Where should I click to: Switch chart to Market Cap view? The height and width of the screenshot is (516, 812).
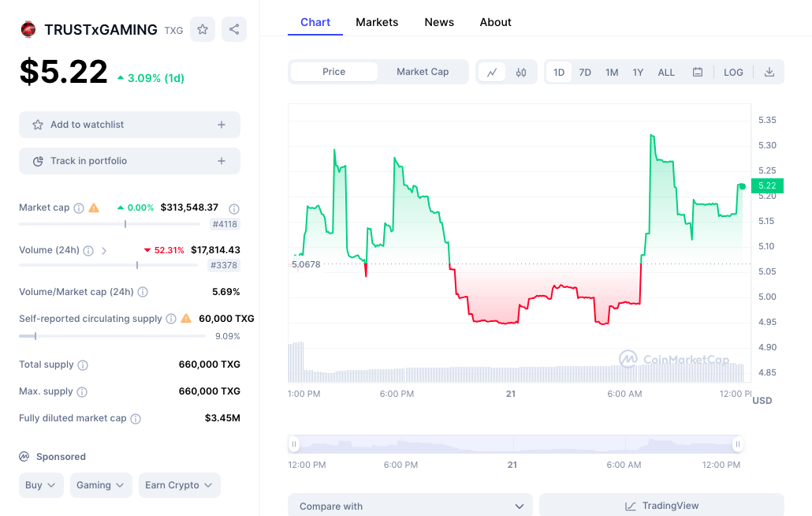tap(423, 72)
